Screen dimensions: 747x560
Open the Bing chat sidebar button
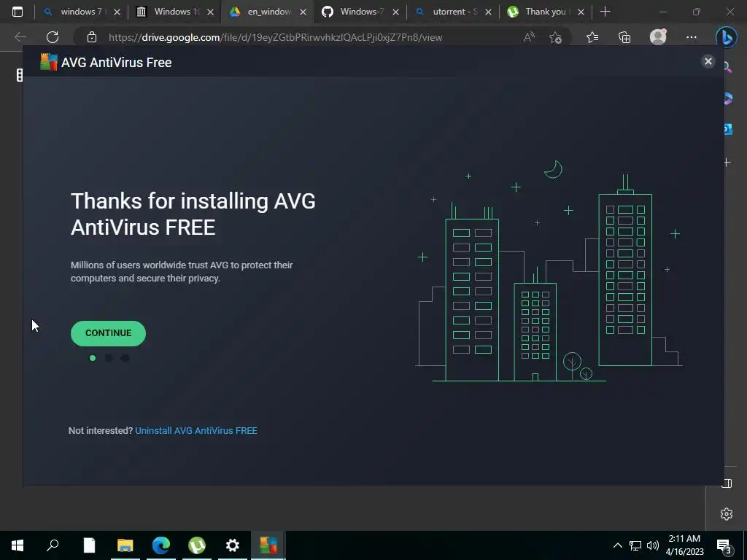coord(726,37)
